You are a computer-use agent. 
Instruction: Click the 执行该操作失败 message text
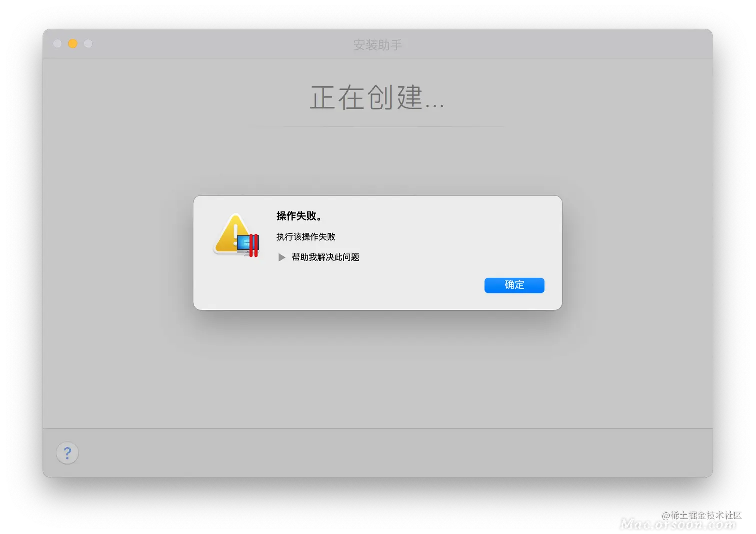[306, 237]
